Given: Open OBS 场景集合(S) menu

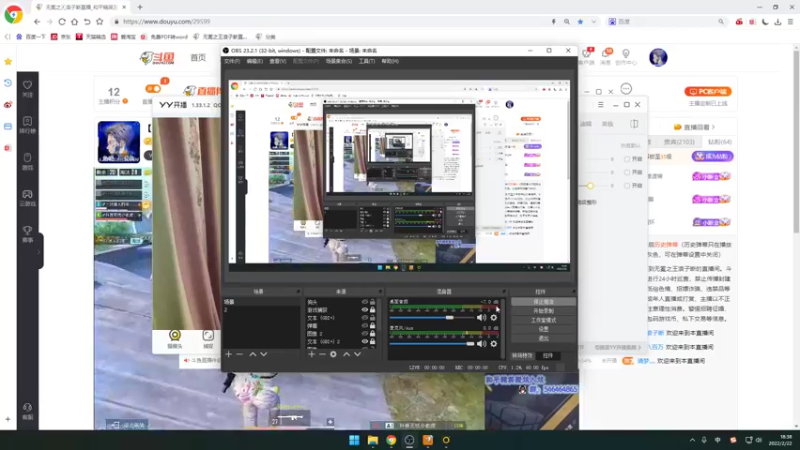Looking at the screenshot, I should click(x=339, y=61).
